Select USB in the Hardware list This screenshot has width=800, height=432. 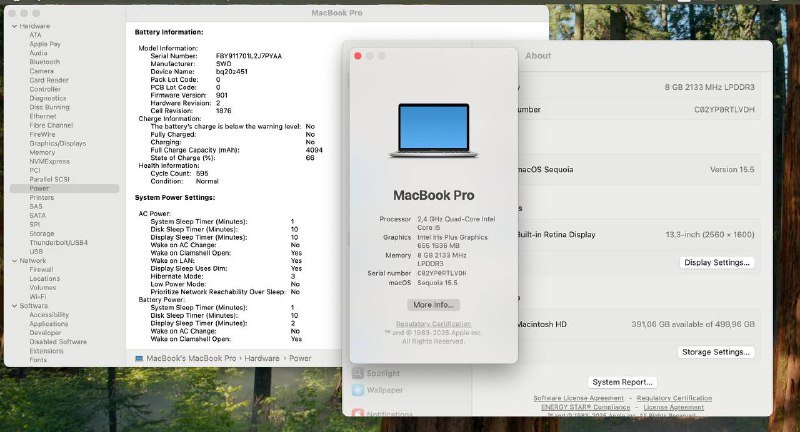pyautogui.click(x=36, y=252)
